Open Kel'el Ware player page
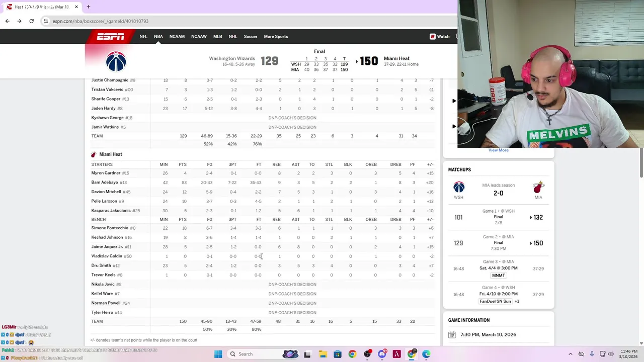The height and width of the screenshot is (362, 644). coord(102,294)
